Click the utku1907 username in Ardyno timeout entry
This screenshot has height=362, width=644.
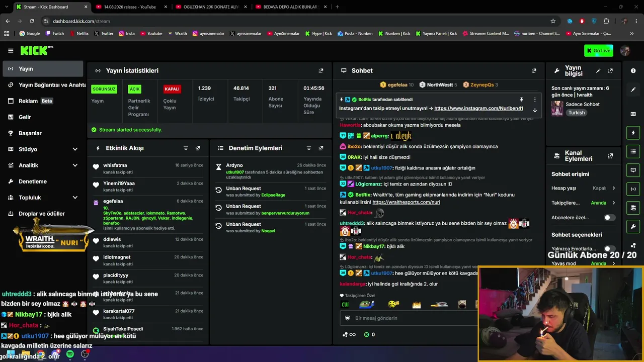pos(235,172)
